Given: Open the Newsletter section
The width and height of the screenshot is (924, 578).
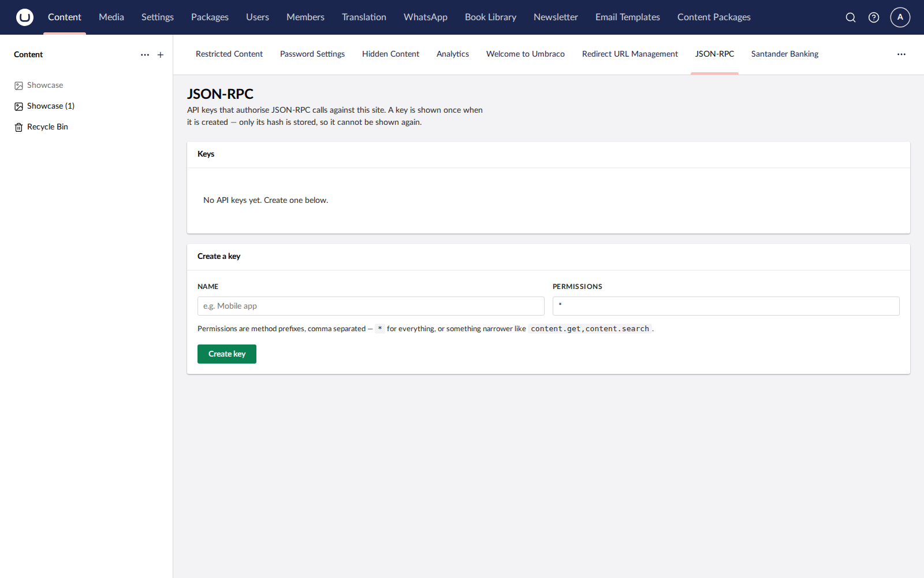Looking at the screenshot, I should point(556,17).
